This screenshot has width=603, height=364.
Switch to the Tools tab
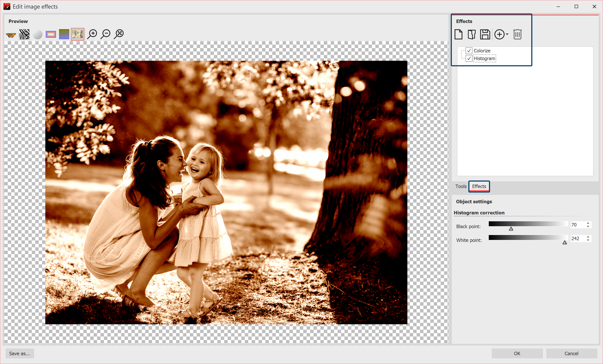(461, 187)
